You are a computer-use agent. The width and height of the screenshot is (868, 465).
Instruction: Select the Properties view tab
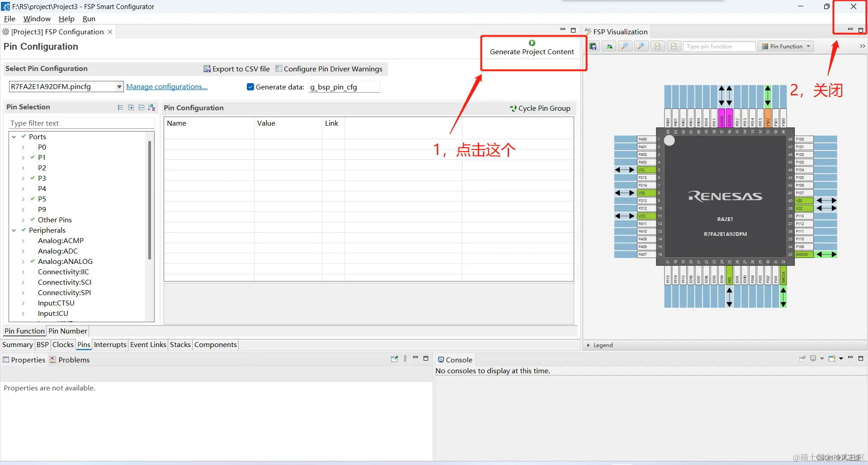click(24, 360)
